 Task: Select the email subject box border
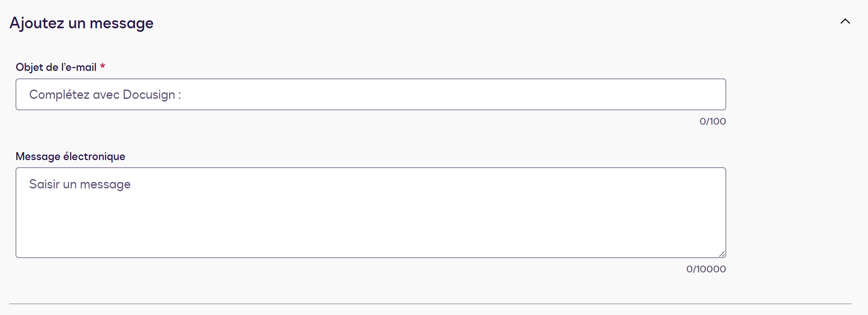tap(370, 79)
